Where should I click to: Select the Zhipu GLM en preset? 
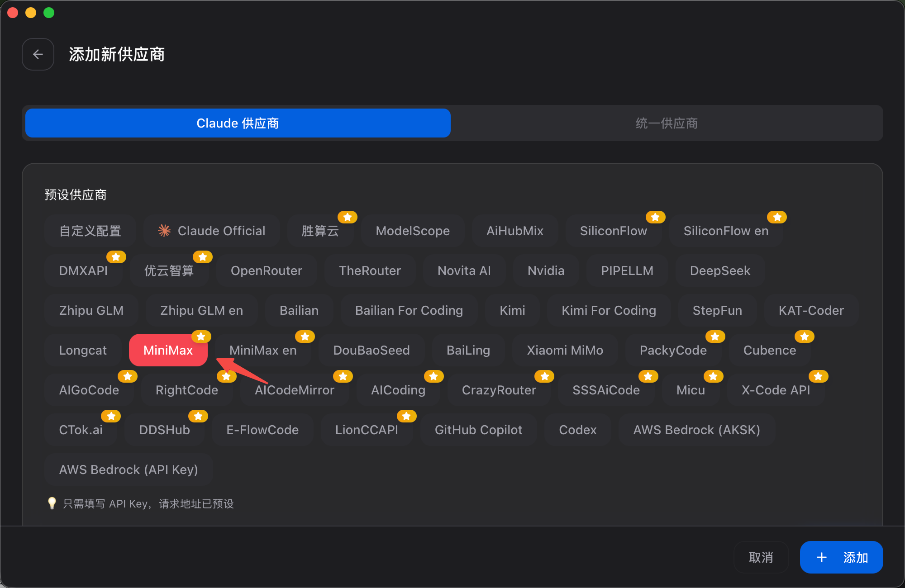(x=202, y=310)
